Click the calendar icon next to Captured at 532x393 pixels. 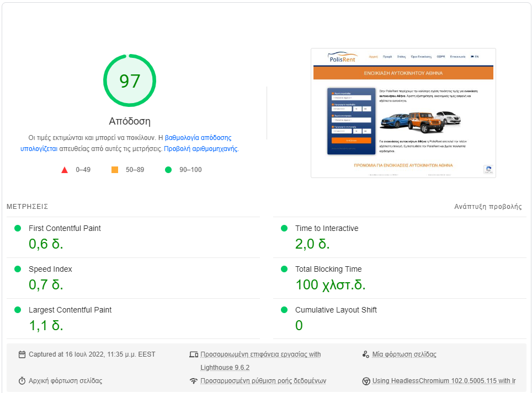[x=22, y=355]
